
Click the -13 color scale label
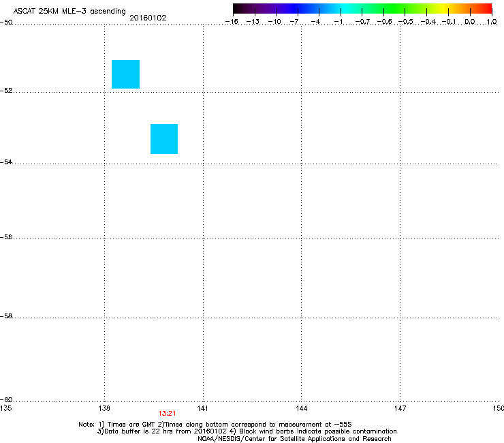(x=253, y=22)
